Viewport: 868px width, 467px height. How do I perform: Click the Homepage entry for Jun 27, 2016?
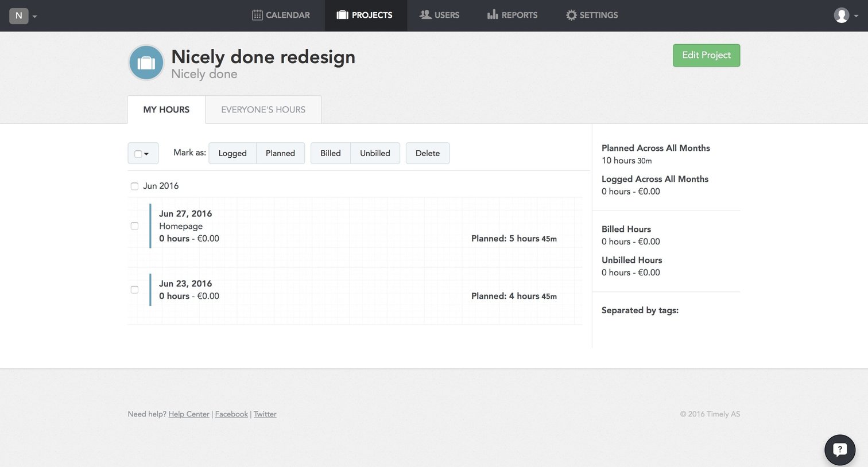coord(181,226)
